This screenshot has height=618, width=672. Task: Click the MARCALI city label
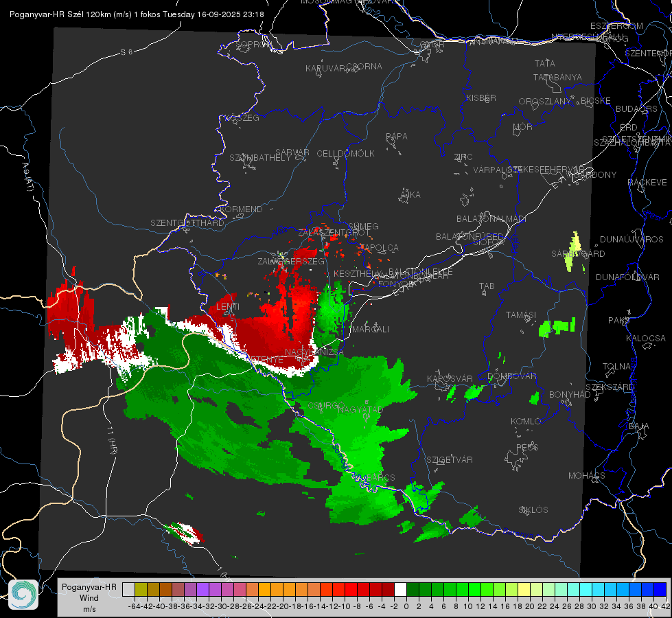click(371, 330)
